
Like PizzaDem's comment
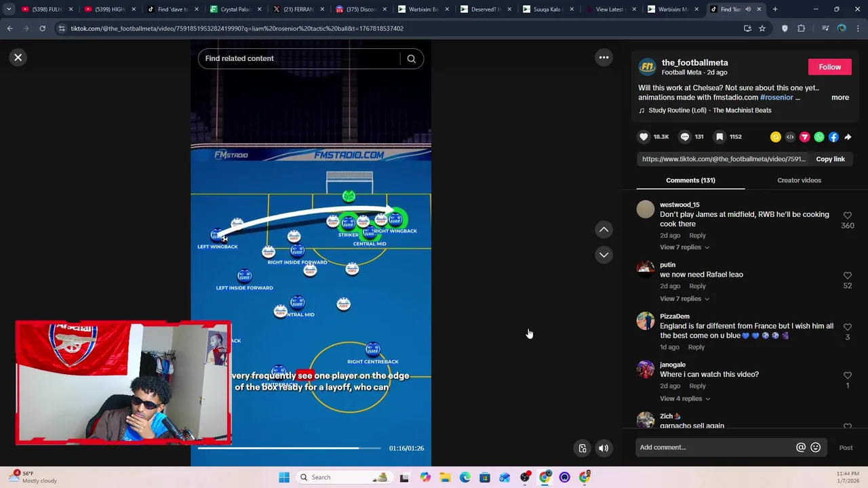847,327
